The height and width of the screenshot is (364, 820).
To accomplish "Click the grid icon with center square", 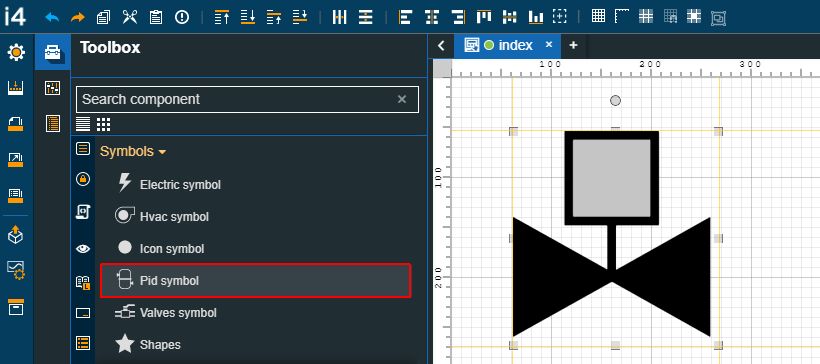I will click(694, 16).
